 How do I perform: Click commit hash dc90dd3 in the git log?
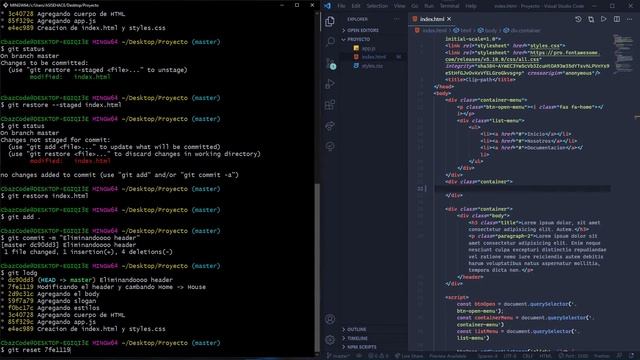point(20,280)
